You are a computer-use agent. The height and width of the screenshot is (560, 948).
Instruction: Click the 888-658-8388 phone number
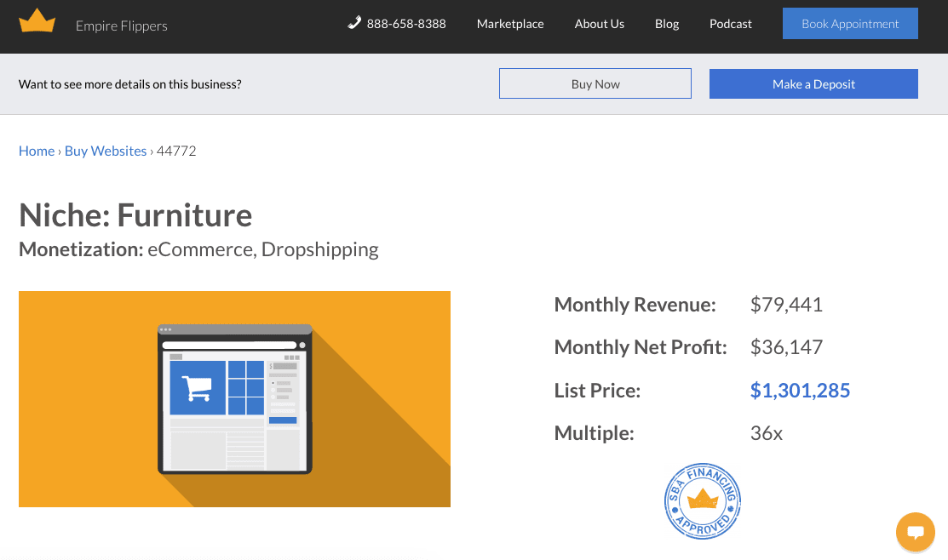[x=406, y=24]
